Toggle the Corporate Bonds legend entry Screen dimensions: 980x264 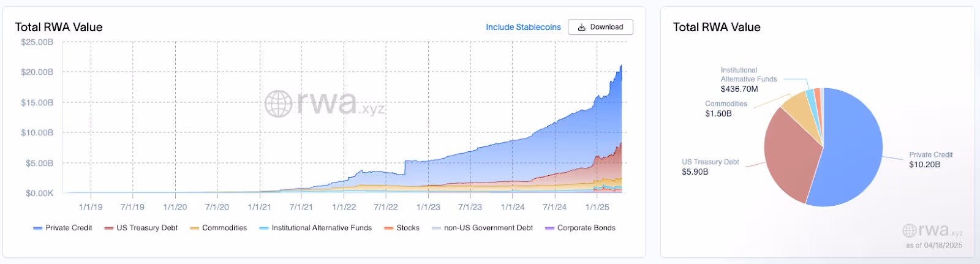(x=580, y=228)
